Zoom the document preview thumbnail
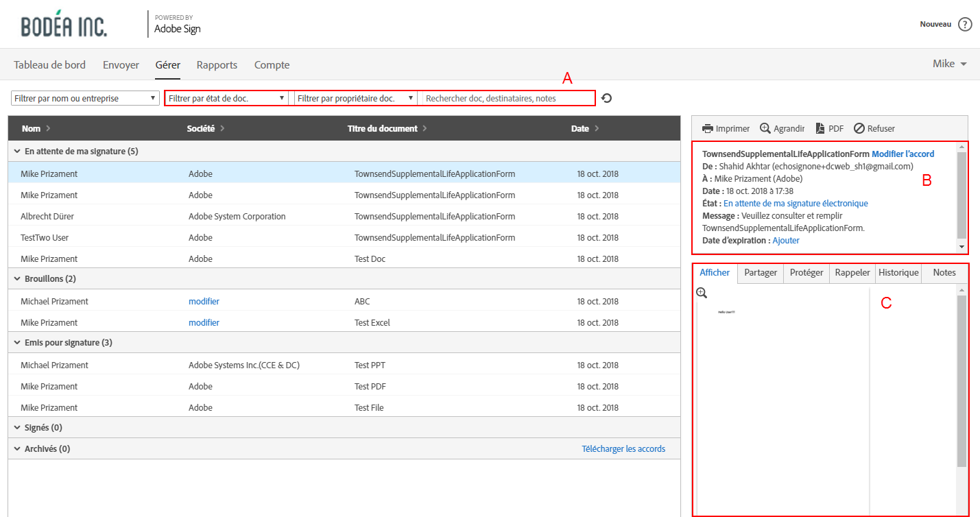 point(702,293)
